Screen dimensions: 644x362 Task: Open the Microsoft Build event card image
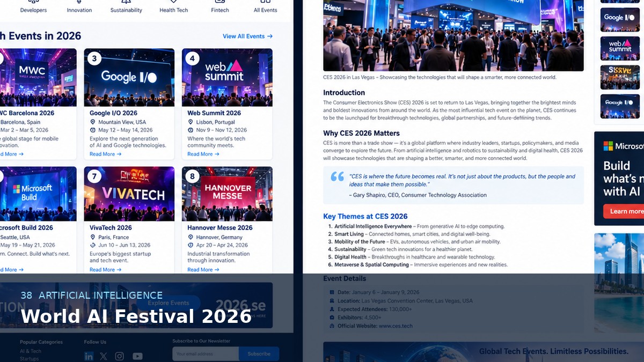coord(38,194)
